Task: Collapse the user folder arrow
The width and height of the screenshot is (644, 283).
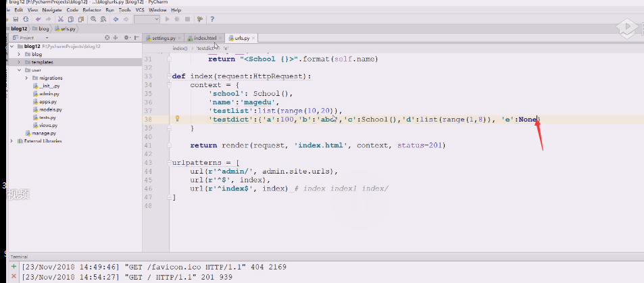Action: coord(19,70)
